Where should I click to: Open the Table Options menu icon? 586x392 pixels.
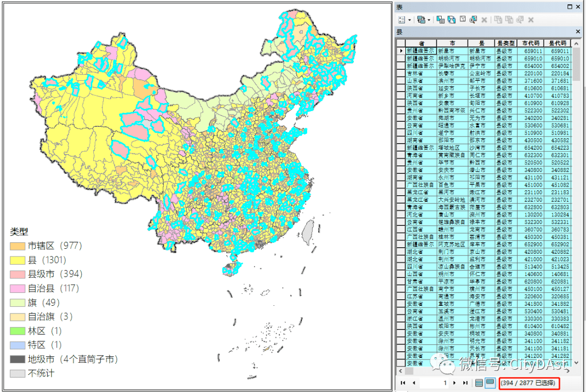[402, 20]
